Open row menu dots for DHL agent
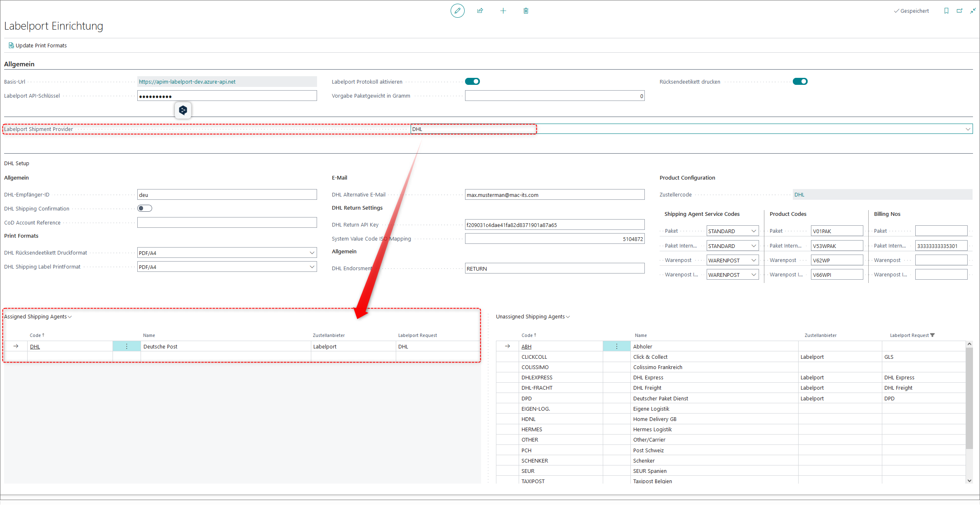 point(127,346)
